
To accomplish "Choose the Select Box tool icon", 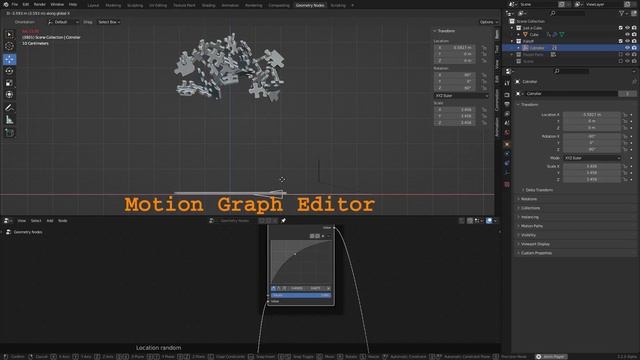I will pyautogui.click(x=9, y=35).
